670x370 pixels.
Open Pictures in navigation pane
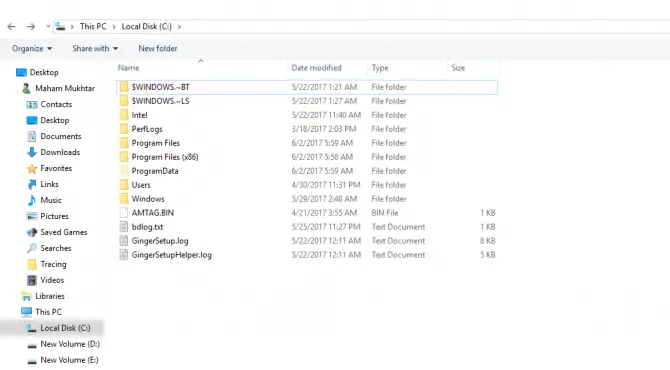pyautogui.click(x=47, y=216)
